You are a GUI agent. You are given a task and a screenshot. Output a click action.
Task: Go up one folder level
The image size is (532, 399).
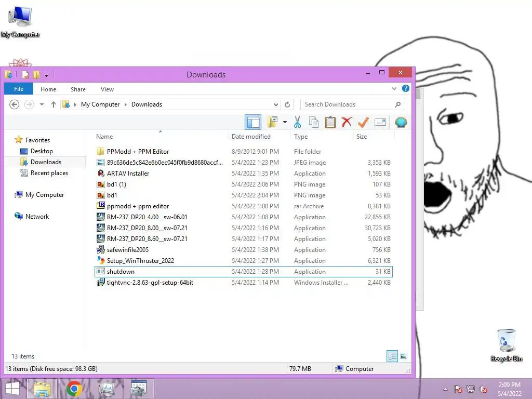click(54, 104)
